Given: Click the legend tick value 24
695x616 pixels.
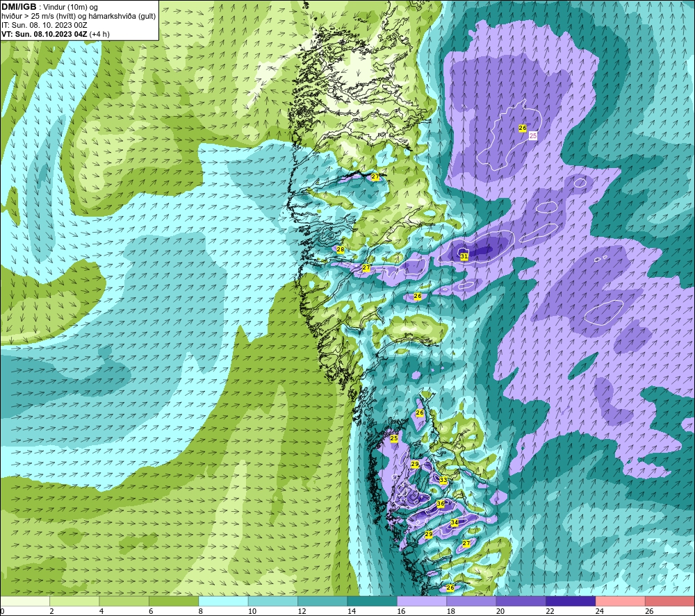Looking at the screenshot, I should coord(600,611).
